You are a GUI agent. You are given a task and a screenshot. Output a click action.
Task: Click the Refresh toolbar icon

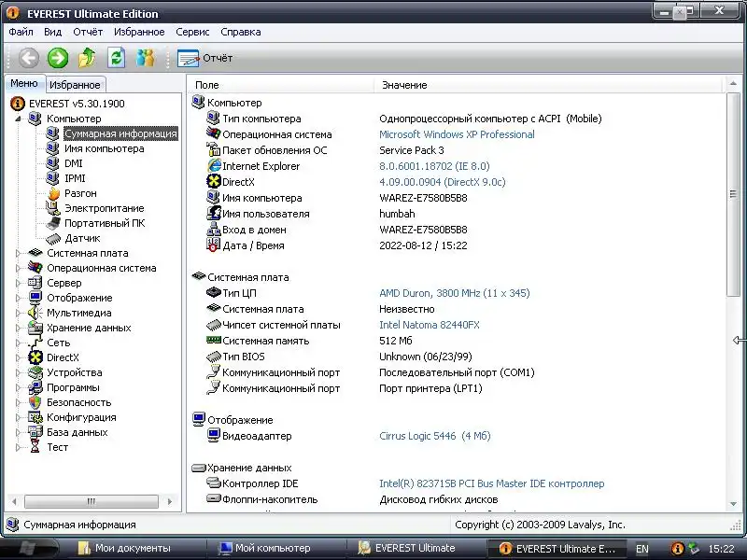(x=116, y=58)
